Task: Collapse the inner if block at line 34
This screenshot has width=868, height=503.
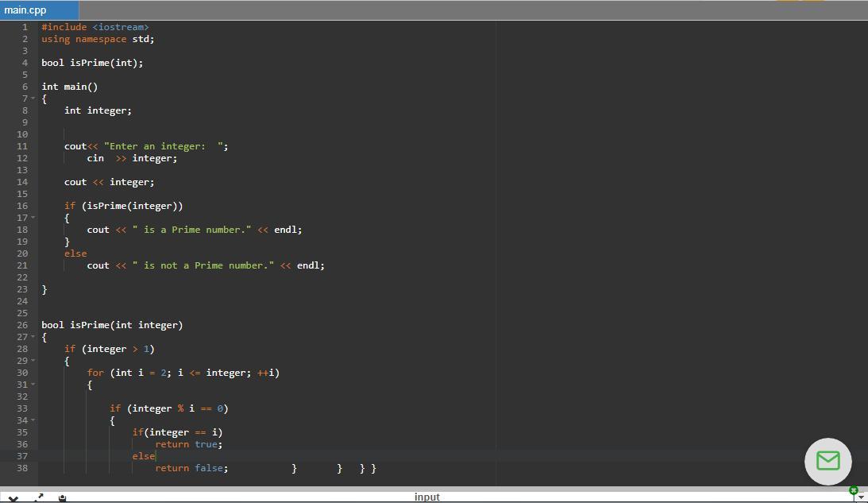Action: pos(33,420)
